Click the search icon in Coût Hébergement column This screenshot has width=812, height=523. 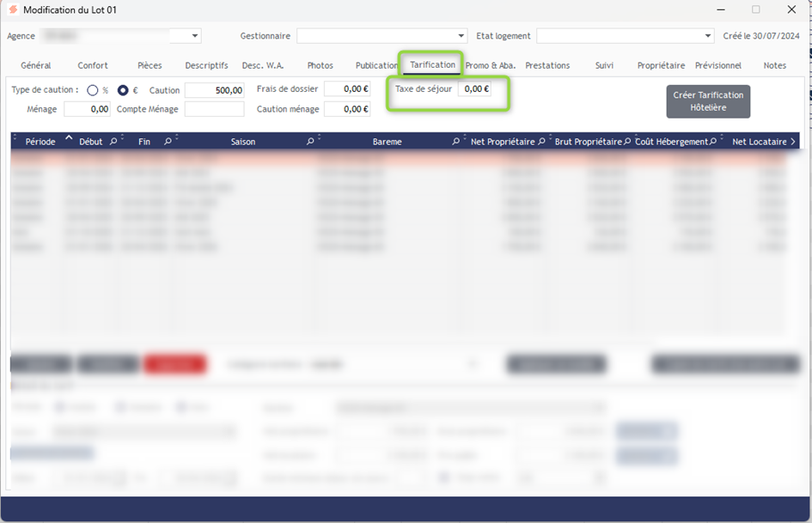click(x=715, y=142)
